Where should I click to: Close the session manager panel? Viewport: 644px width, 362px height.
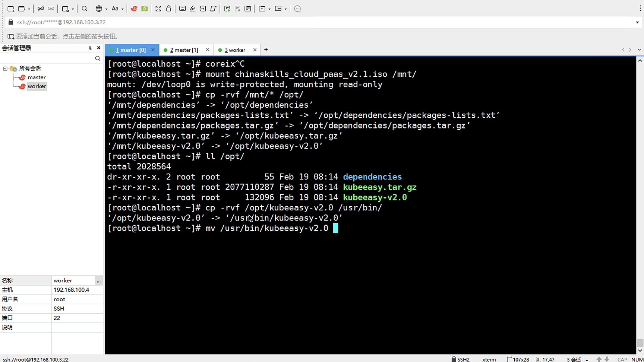(x=98, y=48)
